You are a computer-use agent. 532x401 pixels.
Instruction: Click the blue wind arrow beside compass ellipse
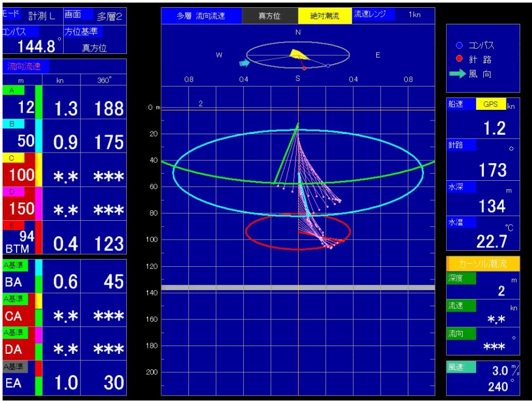coord(244,63)
